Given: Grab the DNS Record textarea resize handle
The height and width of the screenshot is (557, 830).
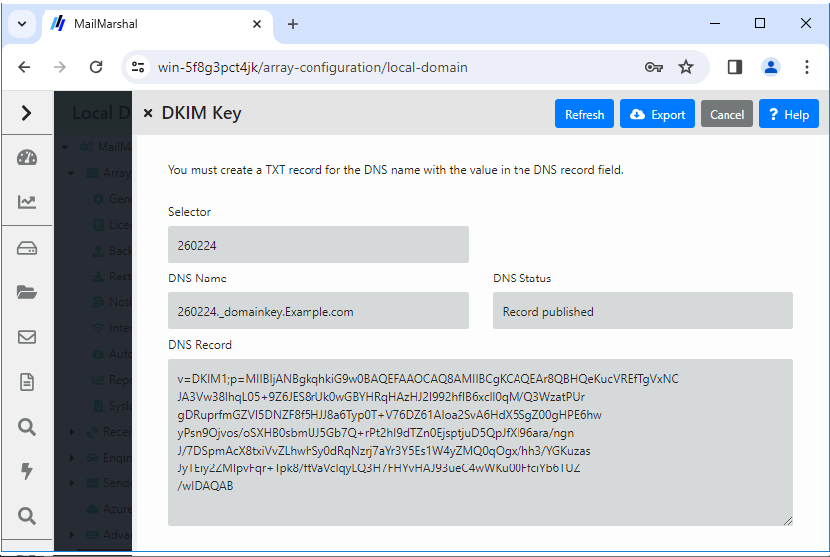Looking at the screenshot, I should point(788,521).
